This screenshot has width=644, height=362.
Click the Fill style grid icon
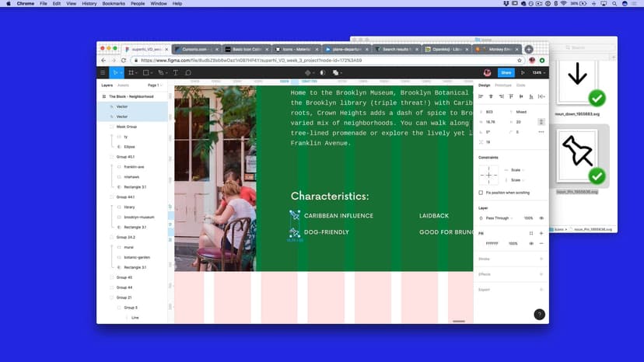click(531, 233)
